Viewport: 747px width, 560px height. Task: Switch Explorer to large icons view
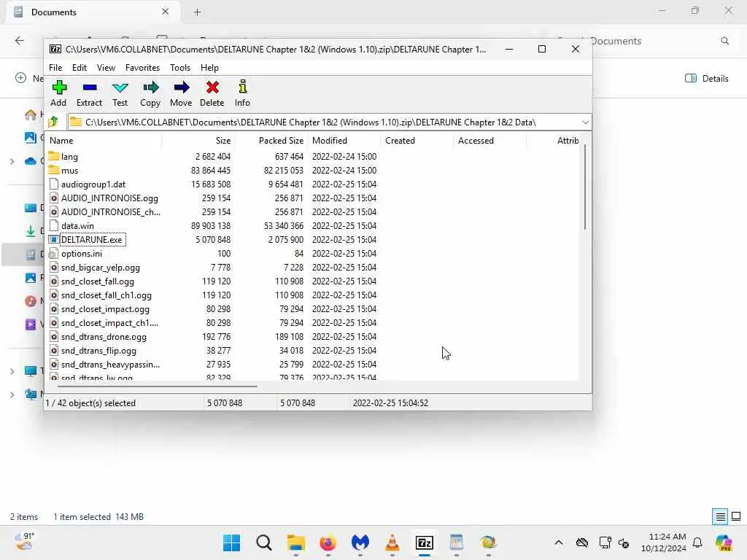(x=736, y=516)
